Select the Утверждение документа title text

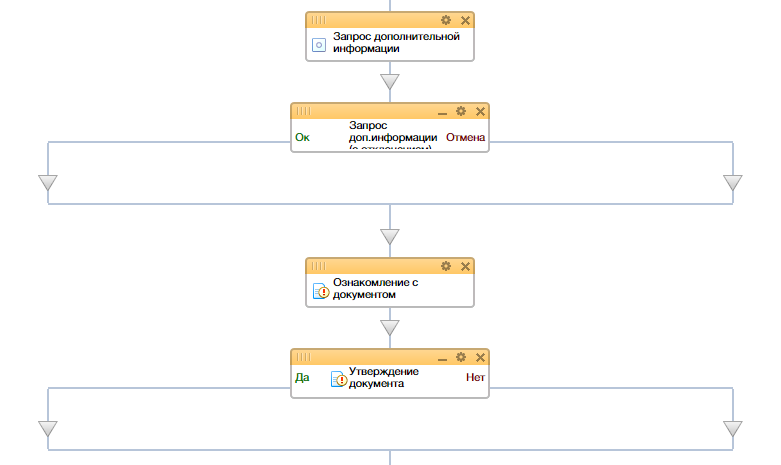click(x=384, y=377)
